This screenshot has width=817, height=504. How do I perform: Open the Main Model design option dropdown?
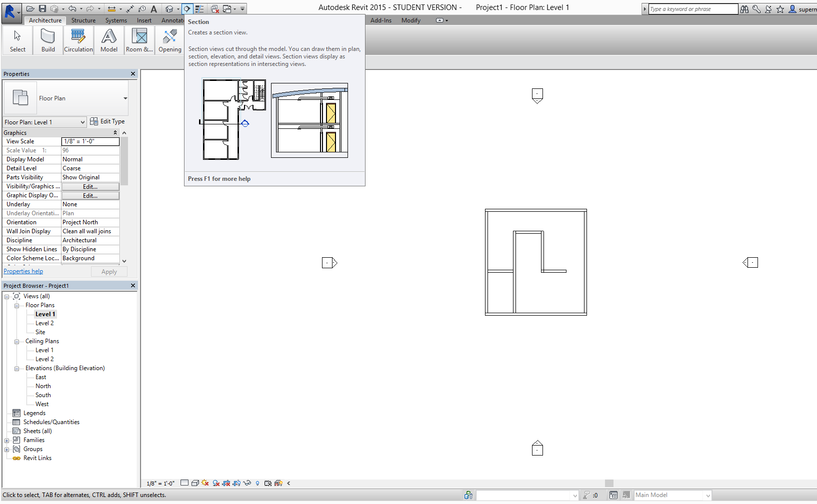pos(707,496)
